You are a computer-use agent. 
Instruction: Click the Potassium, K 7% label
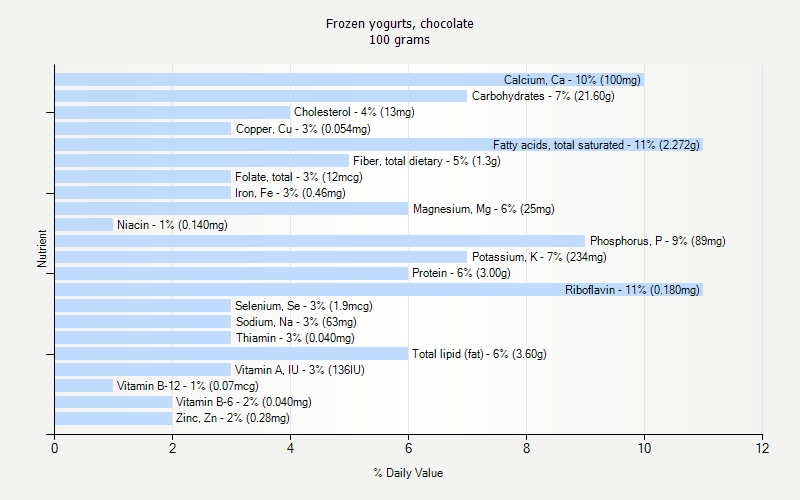(539, 257)
